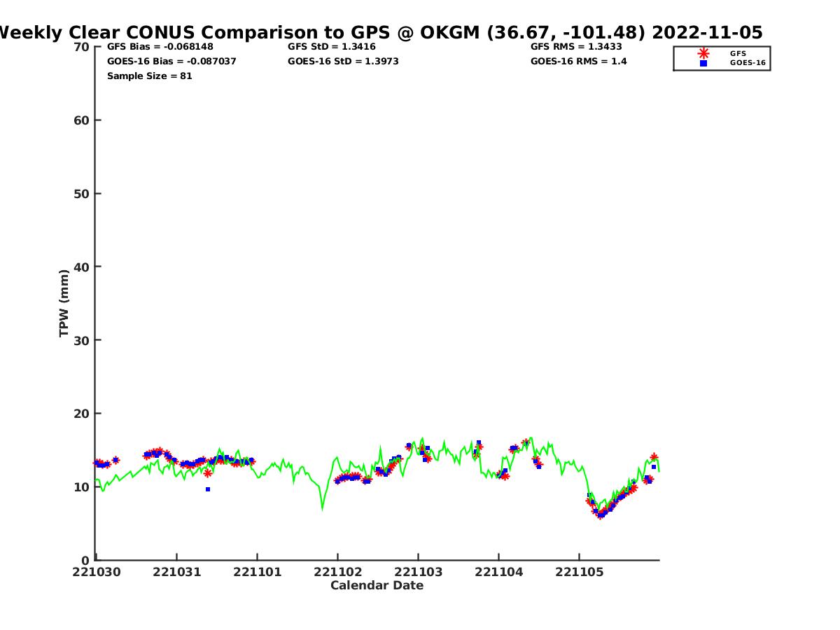Click the deepest green GPS dip near 221102
The image size is (840, 630).
coord(323,507)
